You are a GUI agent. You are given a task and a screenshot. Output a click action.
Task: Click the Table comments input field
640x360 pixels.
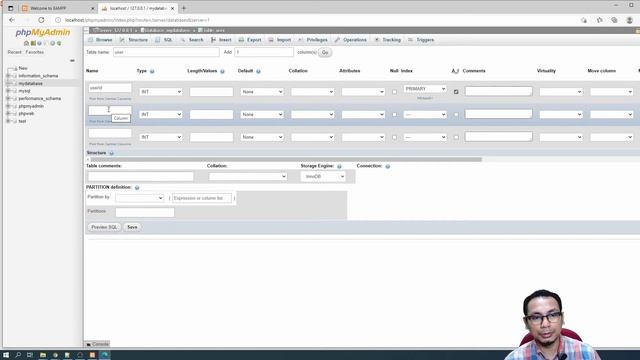click(x=141, y=176)
